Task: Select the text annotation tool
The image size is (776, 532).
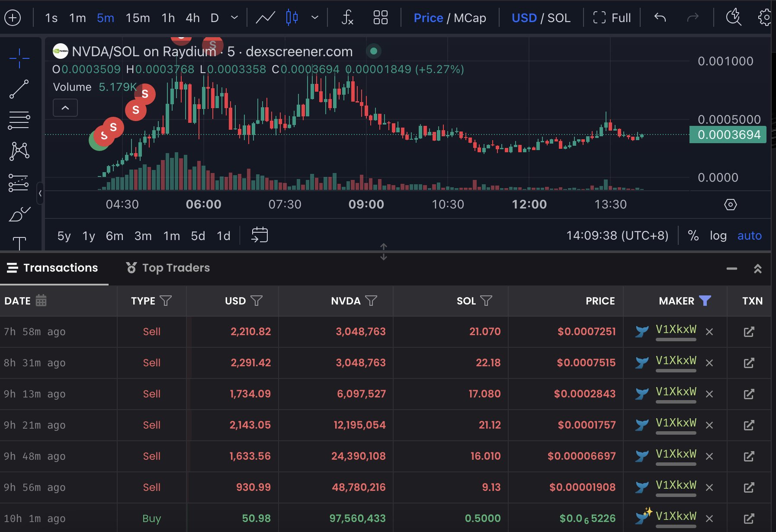Action: [x=19, y=243]
